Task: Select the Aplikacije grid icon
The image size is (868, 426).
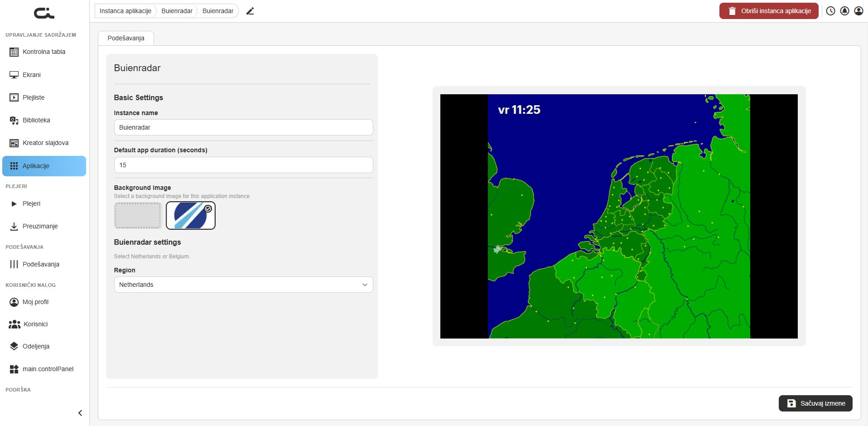Action: [x=14, y=166]
